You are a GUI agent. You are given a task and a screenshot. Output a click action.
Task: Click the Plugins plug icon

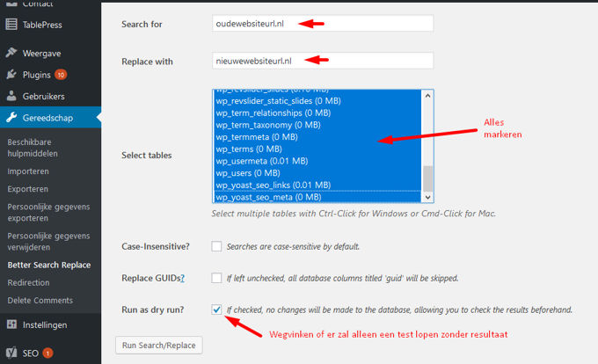pos(11,75)
